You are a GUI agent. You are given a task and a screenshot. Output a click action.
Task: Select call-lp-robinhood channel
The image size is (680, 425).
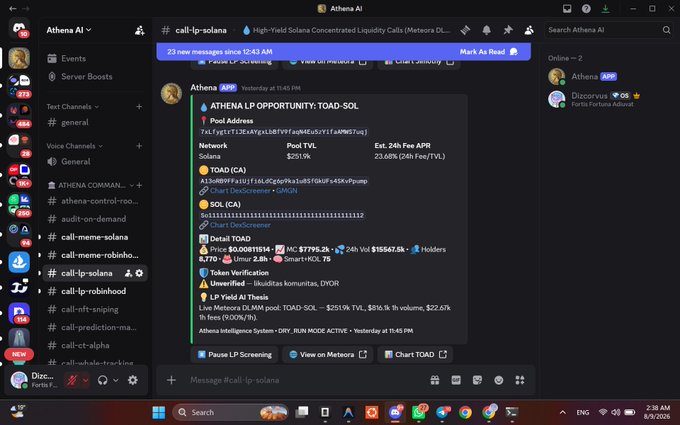95,291
